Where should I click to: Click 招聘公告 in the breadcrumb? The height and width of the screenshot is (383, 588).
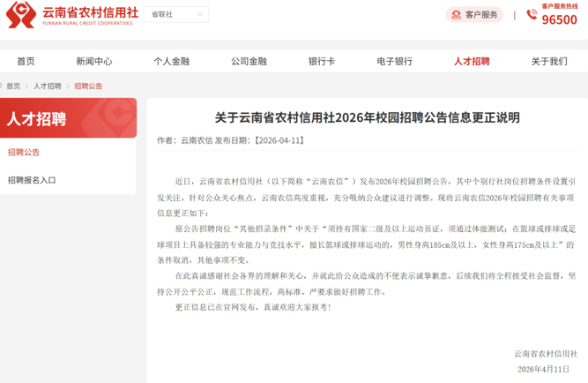[x=88, y=86]
